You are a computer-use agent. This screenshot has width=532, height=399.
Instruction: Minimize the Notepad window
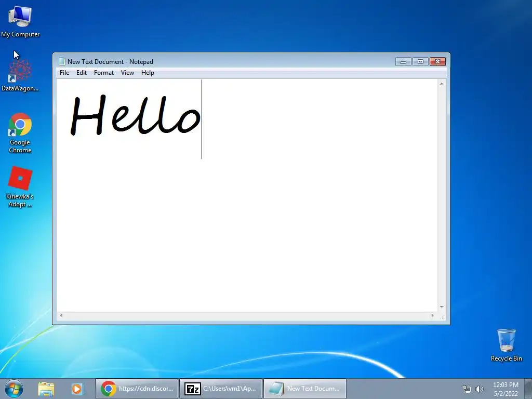(x=403, y=62)
